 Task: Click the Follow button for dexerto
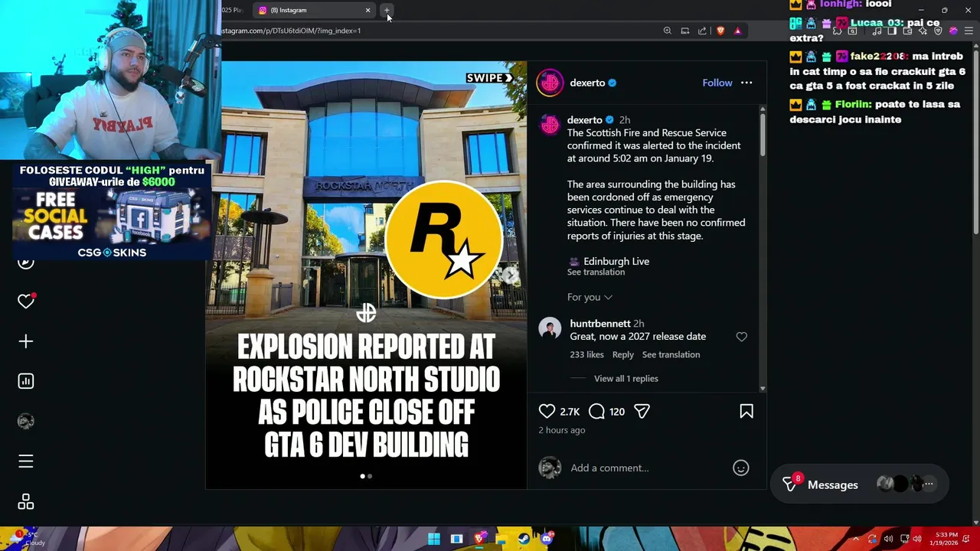(x=717, y=83)
